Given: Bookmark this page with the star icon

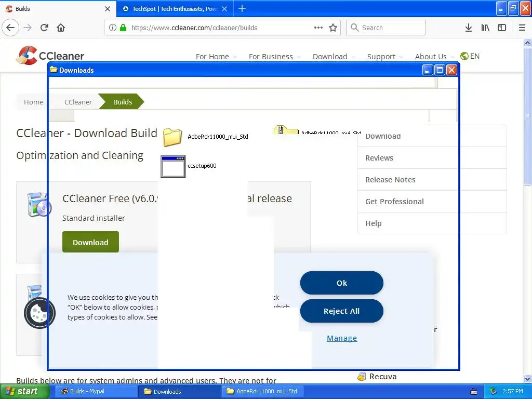Looking at the screenshot, I should click(333, 28).
